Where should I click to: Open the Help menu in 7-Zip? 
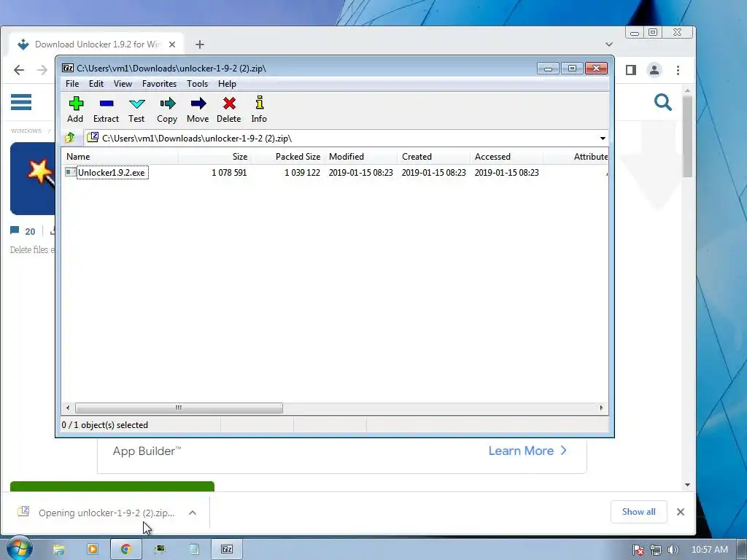coord(228,84)
